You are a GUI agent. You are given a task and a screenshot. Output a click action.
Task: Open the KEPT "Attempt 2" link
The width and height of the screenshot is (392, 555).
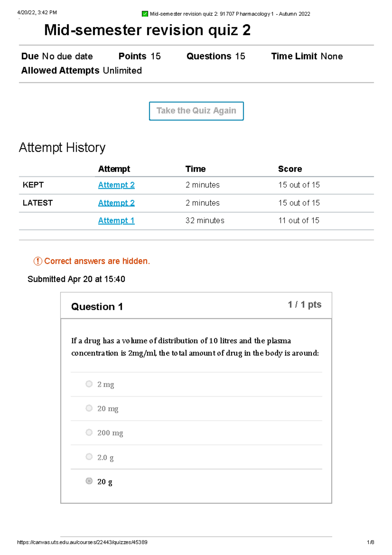click(x=116, y=185)
